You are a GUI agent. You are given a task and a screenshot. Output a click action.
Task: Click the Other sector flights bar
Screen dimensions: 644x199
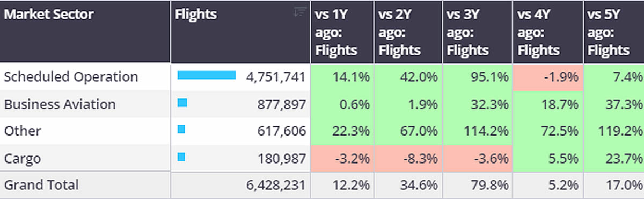tap(181, 130)
